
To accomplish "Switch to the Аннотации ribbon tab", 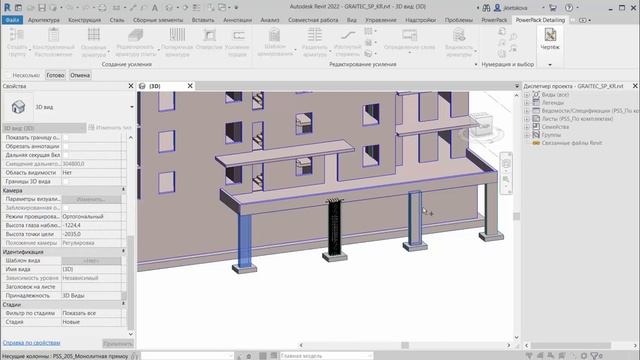I will pyautogui.click(x=238, y=20).
